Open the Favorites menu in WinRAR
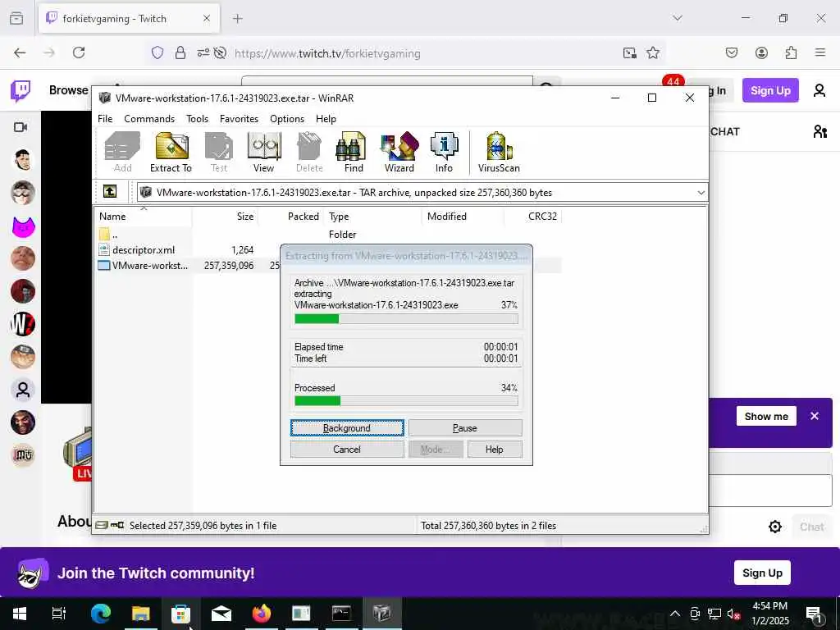The image size is (840, 630). coord(239,119)
